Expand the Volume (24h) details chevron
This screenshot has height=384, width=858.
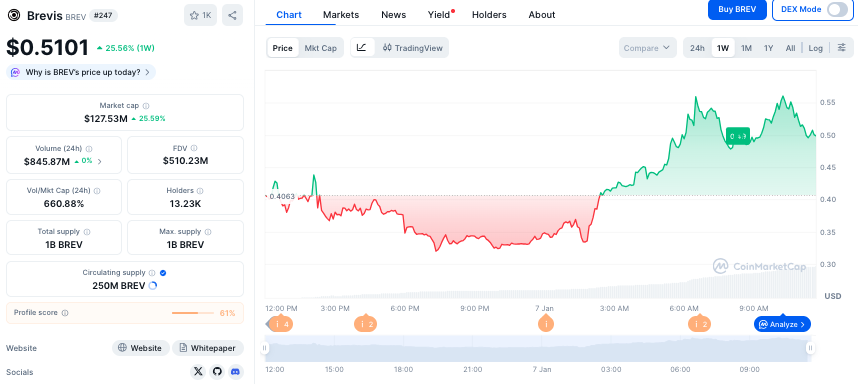coord(100,161)
